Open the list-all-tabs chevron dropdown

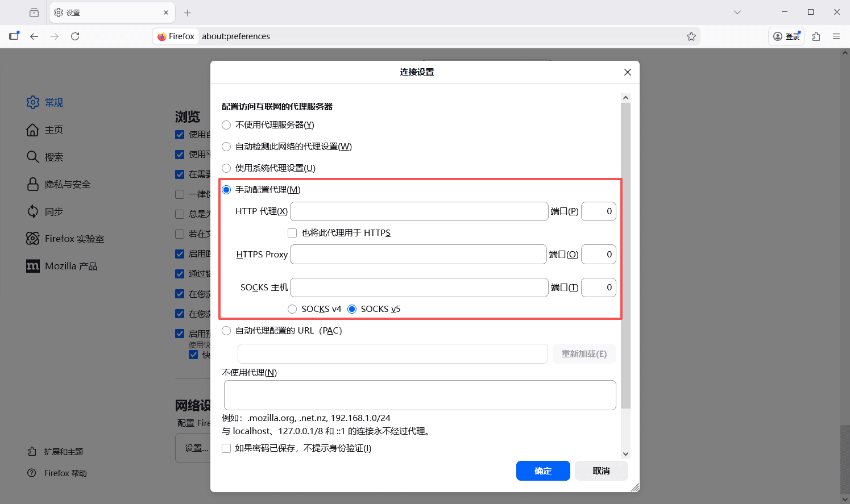click(x=737, y=12)
